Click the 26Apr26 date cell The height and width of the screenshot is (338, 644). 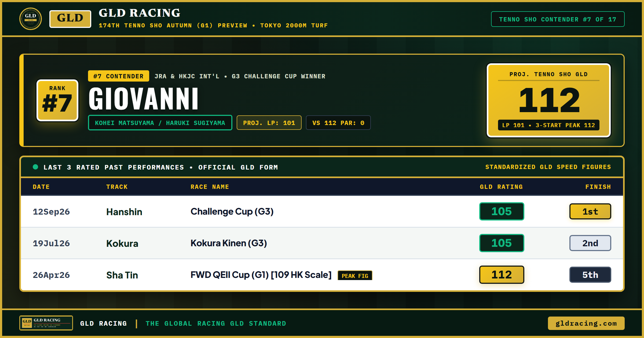click(x=51, y=275)
